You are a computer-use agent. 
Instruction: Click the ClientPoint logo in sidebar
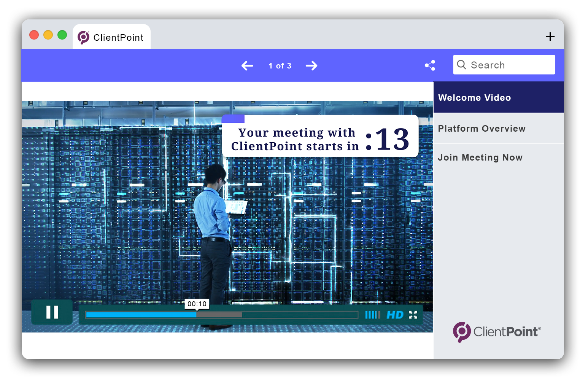[497, 332]
